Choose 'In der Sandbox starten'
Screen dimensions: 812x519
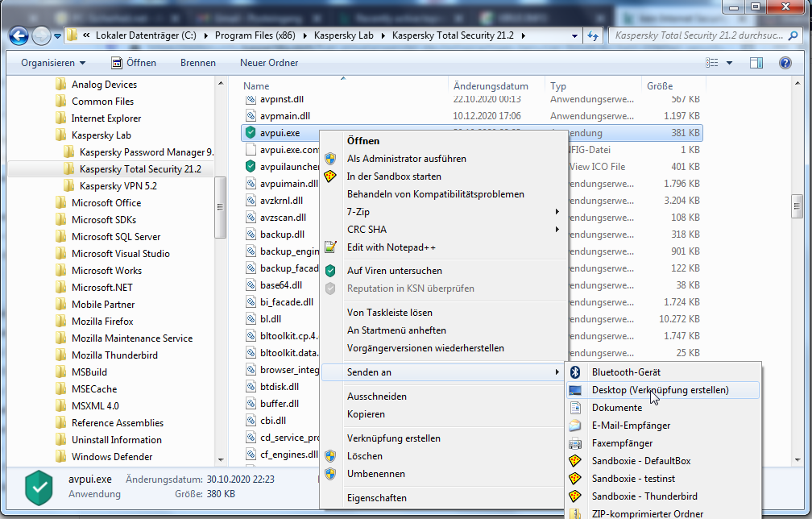pos(443,176)
